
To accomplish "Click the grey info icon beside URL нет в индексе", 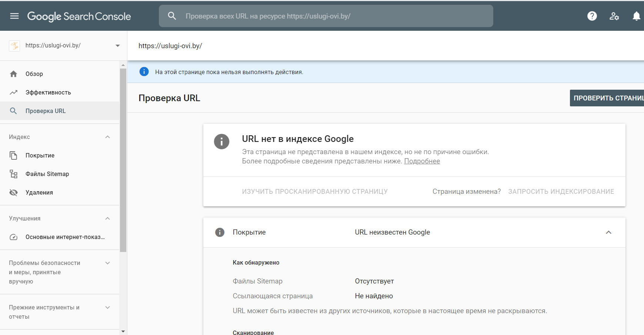I will point(221,141).
